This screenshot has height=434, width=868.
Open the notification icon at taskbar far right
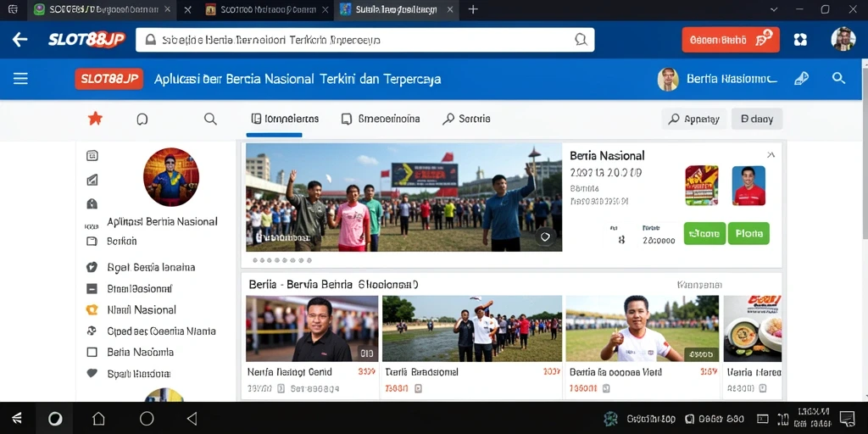click(x=847, y=419)
